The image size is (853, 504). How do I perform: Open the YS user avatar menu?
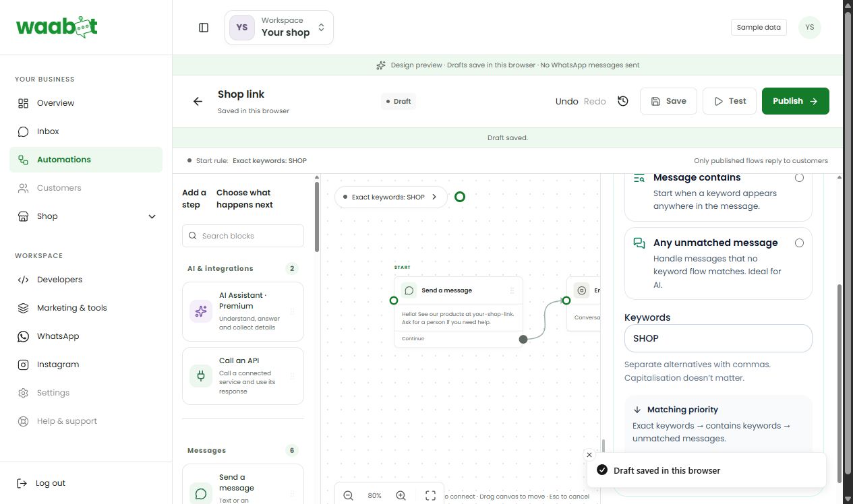tap(809, 28)
